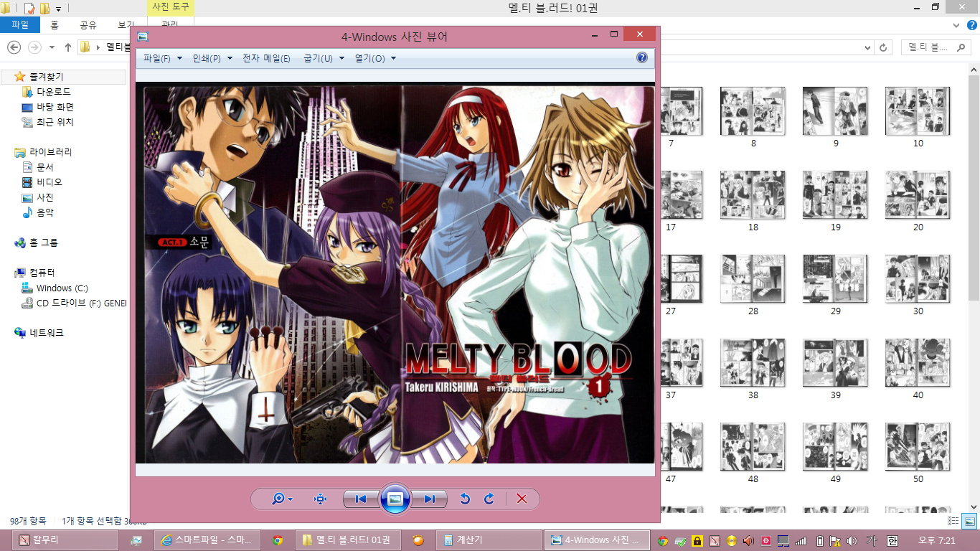Rotate the image clockwise
The image size is (980, 551).
(x=489, y=499)
